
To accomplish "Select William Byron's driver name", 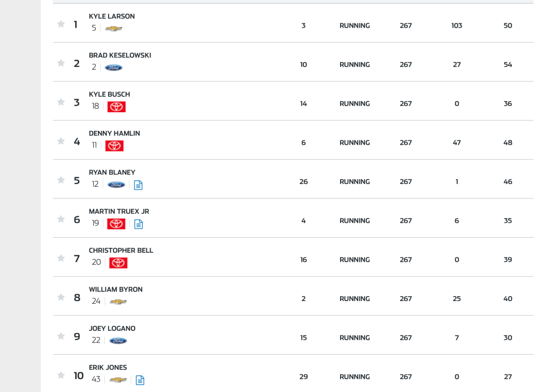I will [x=115, y=289].
